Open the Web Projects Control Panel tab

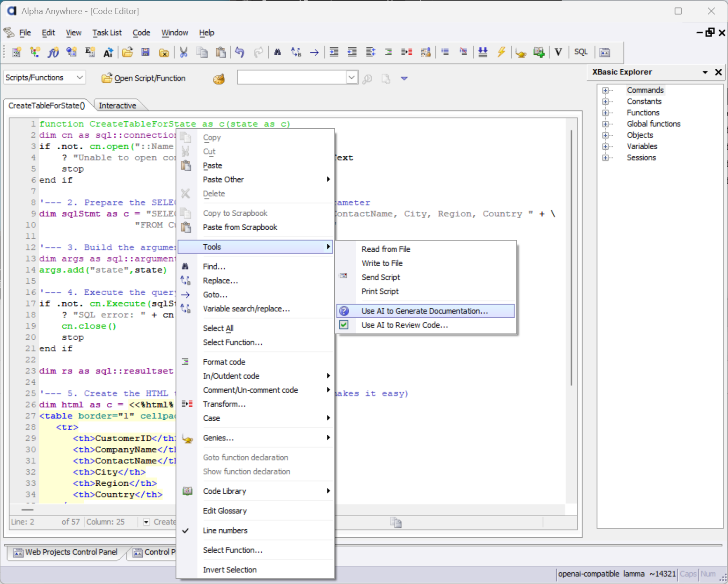click(x=66, y=552)
